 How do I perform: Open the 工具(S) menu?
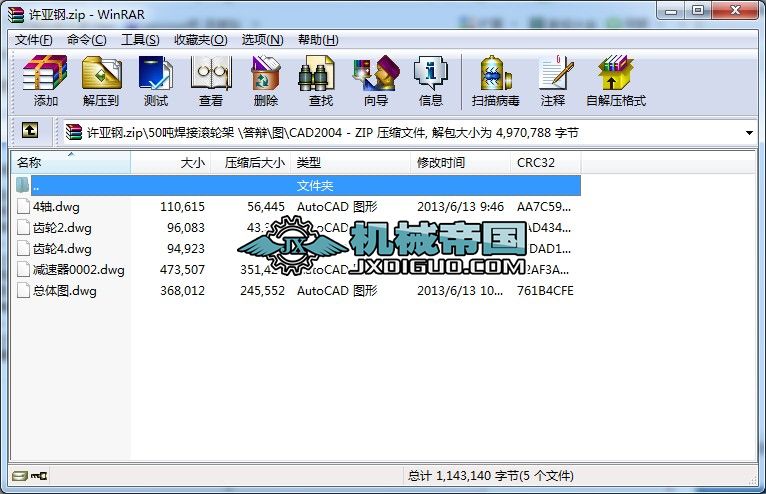140,40
